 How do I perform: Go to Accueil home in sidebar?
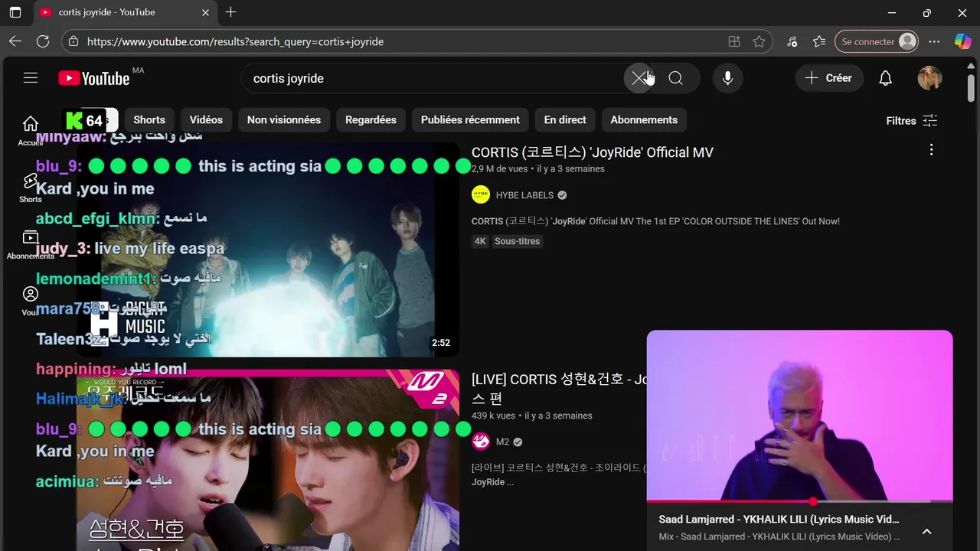point(31,130)
